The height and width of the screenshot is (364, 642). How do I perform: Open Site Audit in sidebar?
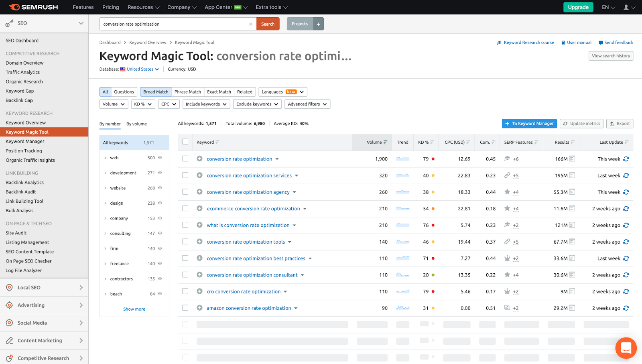pyautogui.click(x=16, y=233)
